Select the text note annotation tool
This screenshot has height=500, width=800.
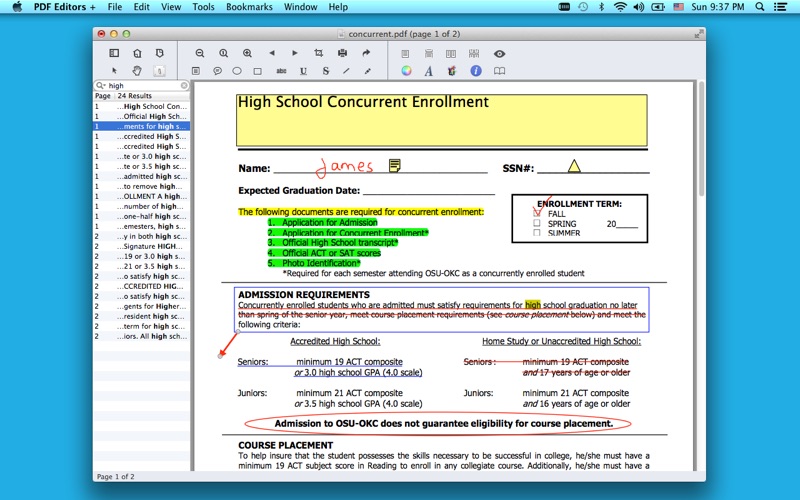[196, 71]
